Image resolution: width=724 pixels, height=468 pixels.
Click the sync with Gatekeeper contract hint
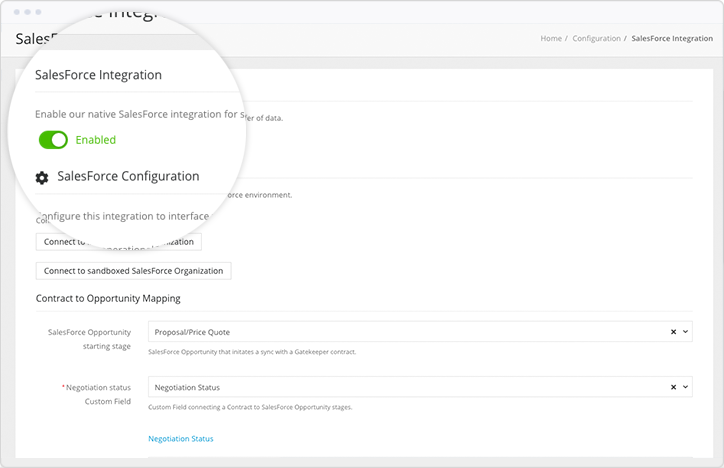[x=252, y=352]
